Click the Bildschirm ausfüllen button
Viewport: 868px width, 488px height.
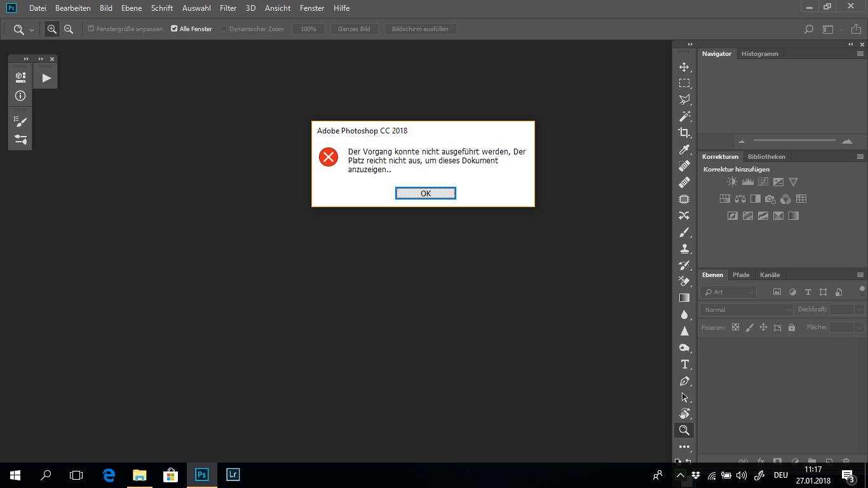click(420, 29)
